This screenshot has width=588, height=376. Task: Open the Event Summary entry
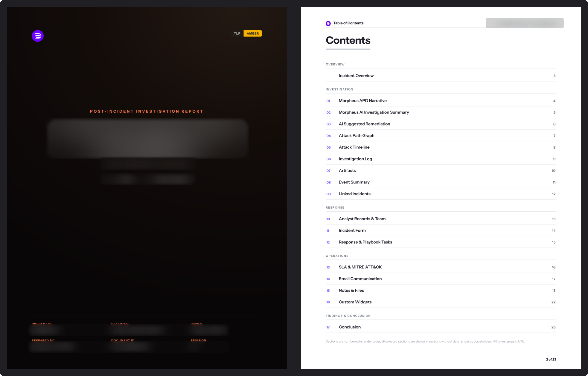pyautogui.click(x=441, y=182)
